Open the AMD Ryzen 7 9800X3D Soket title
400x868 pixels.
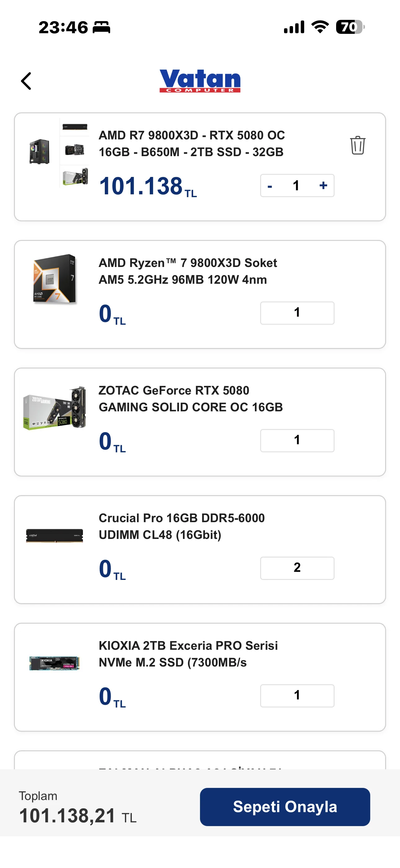coord(188,271)
